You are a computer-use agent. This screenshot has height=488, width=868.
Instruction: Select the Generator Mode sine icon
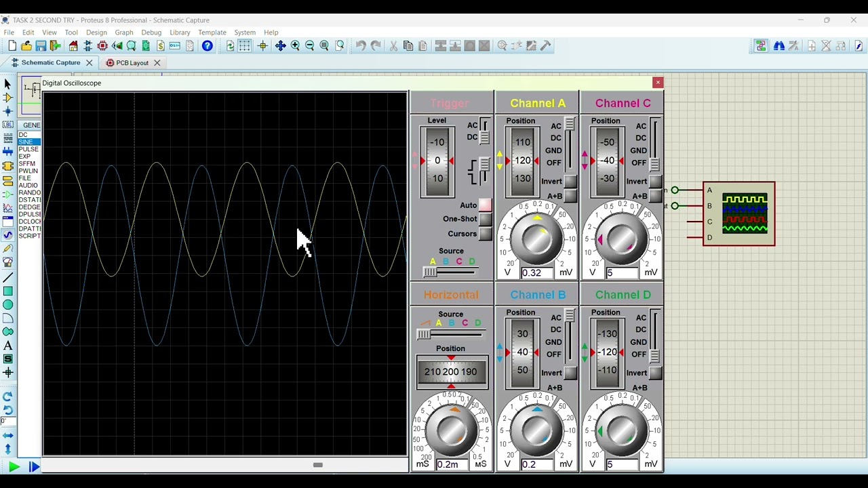tap(7, 235)
